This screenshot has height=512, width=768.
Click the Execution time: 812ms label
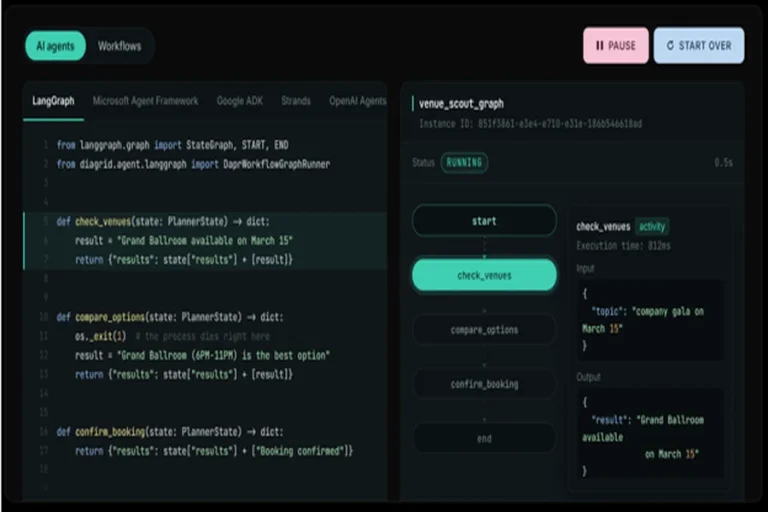click(624, 246)
